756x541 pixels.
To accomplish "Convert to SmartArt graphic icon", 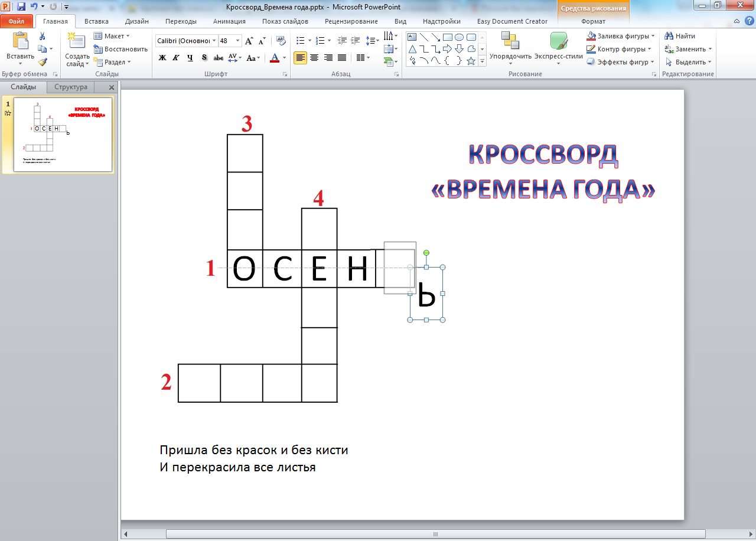I will tap(390, 61).
